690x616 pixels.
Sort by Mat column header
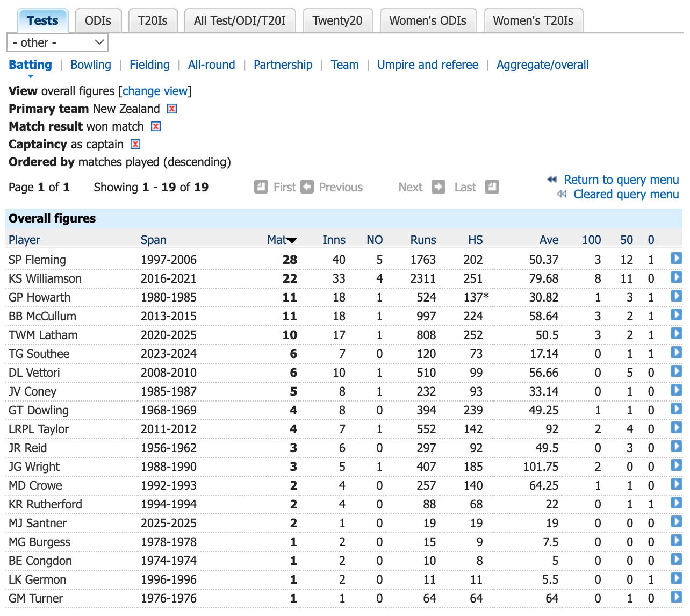pyautogui.click(x=282, y=240)
